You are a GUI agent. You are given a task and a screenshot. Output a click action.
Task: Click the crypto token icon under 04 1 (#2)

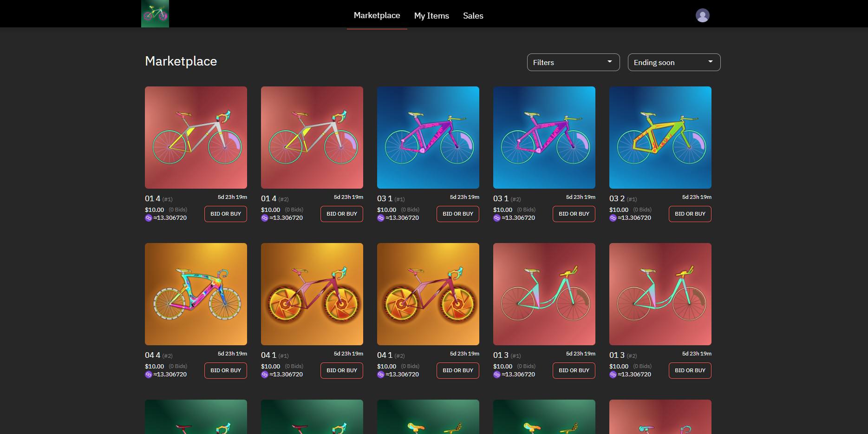pos(381,375)
